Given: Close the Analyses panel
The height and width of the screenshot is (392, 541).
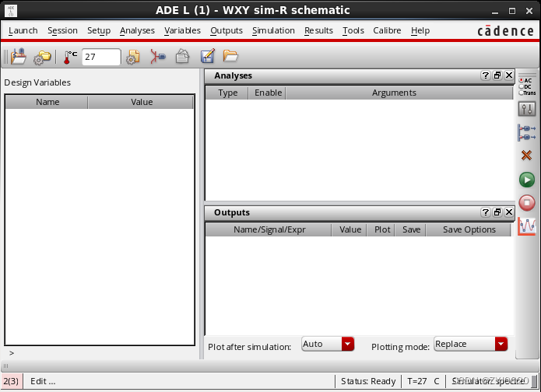Looking at the screenshot, I should click(509, 75).
